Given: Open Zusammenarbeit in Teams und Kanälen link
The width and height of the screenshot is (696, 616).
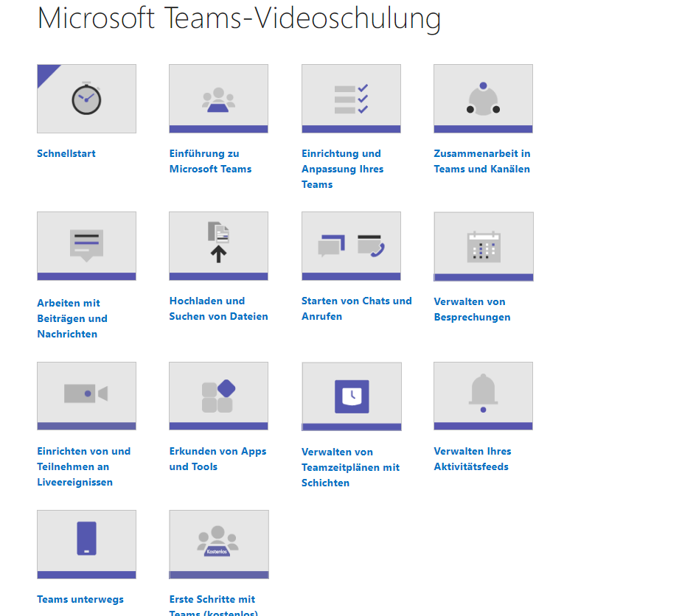Looking at the screenshot, I should (x=482, y=161).
